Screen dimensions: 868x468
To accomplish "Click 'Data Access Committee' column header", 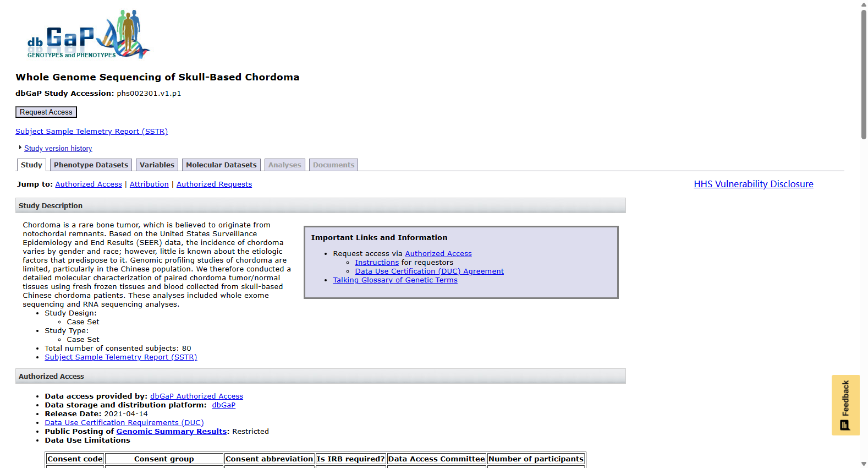I will (x=436, y=459).
